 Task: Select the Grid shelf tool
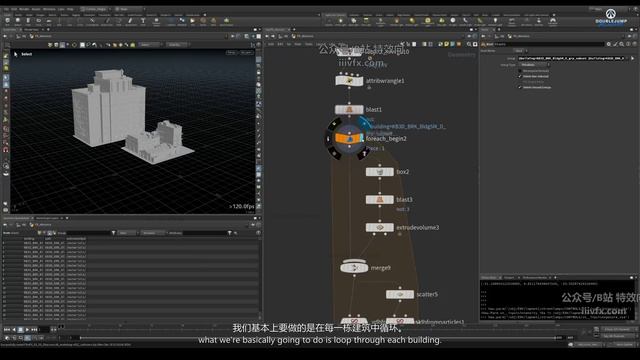[49, 21]
